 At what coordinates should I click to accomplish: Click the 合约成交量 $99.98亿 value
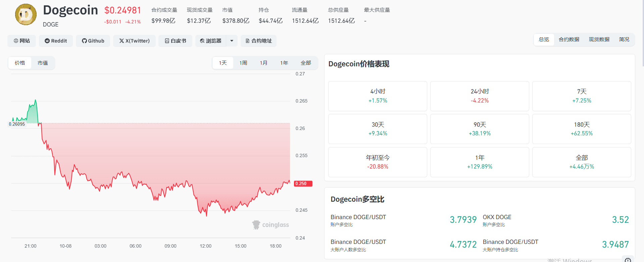tap(163, 21)
